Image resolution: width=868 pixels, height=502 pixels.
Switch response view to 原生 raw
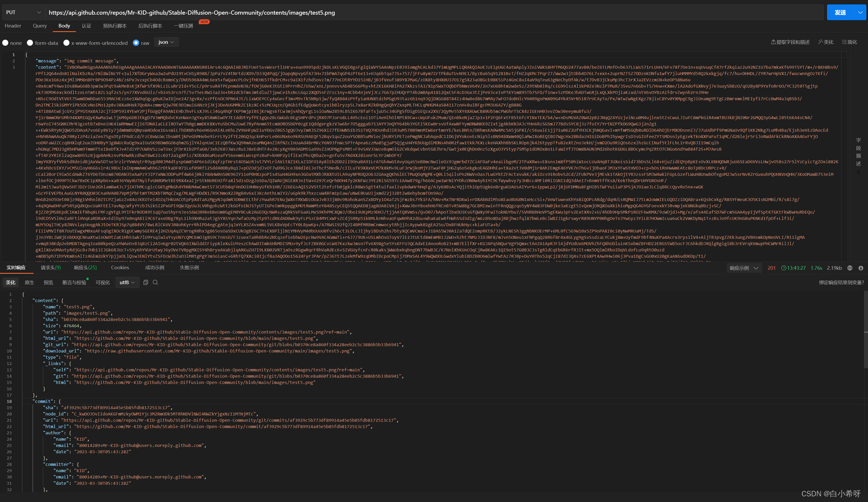tap(30, 282)
